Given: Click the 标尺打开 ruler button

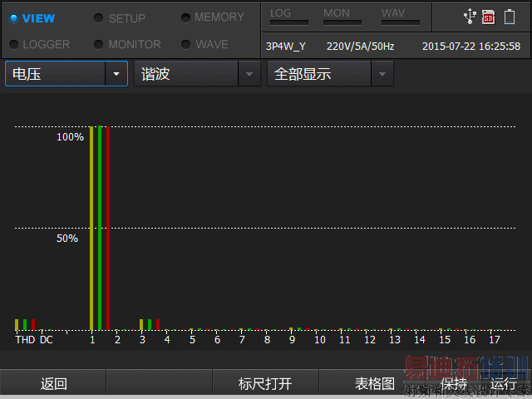Looking at the screenshot, I should (265, 383).
